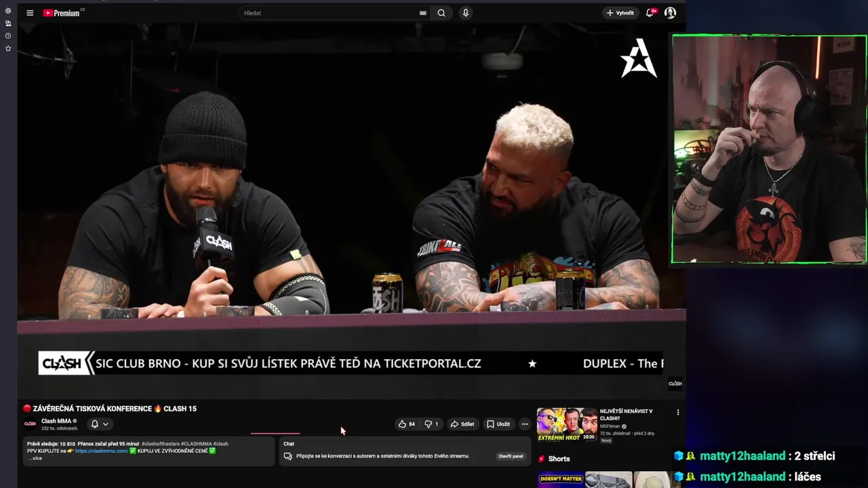Go to the YouTube Premium home logo
The height and width of the screenshot is (488, 868).
62,13
